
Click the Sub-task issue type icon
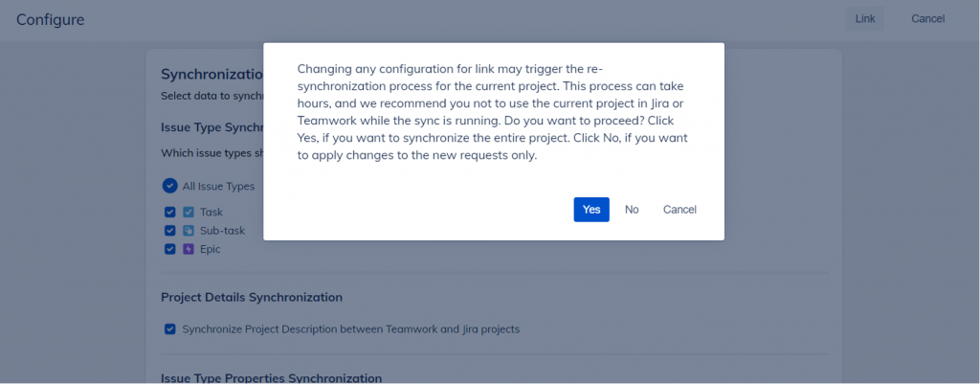pyautogui.click(x=189, y=231)
